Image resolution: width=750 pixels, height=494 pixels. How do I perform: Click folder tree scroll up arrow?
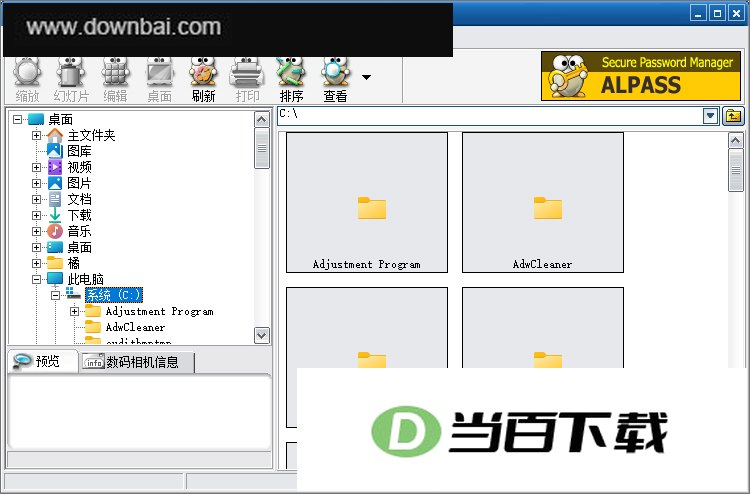(x=262, y=119)
